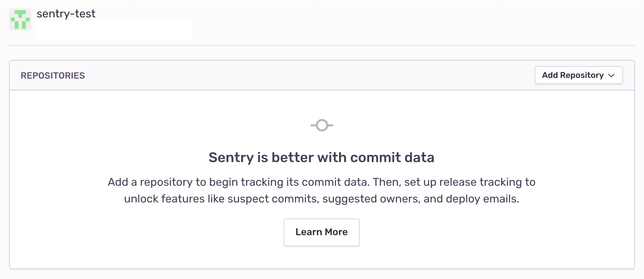
Task: Open the Add Repository dropdown
Action: pyautogui.click(x=578, y=75)
